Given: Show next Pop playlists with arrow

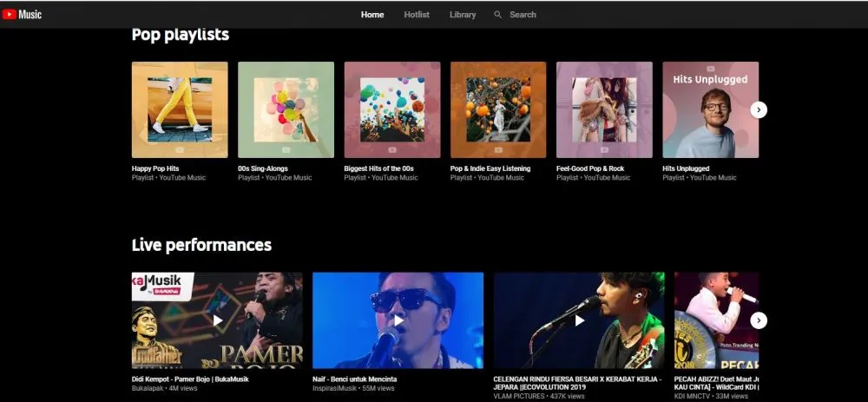Looking at the screenshot, I should (x=759, y=109).
